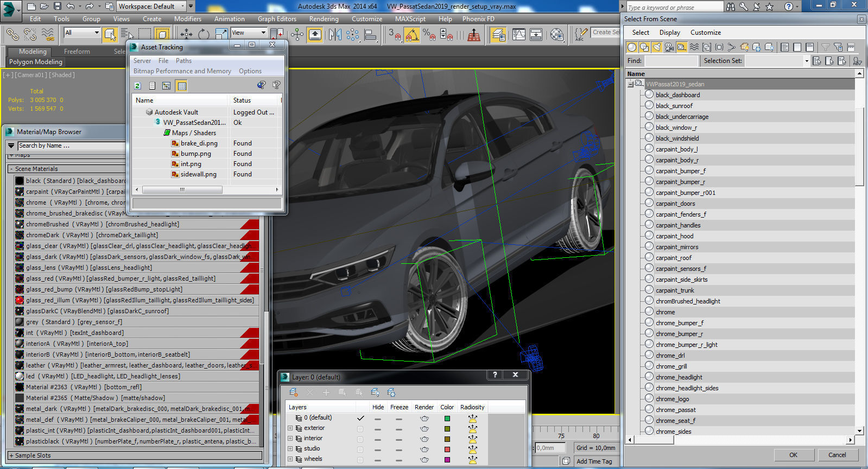This screenshot has height=469, width=868.
Task: Click the Polygon Modeling panel button
Action: tap(36, 62)
